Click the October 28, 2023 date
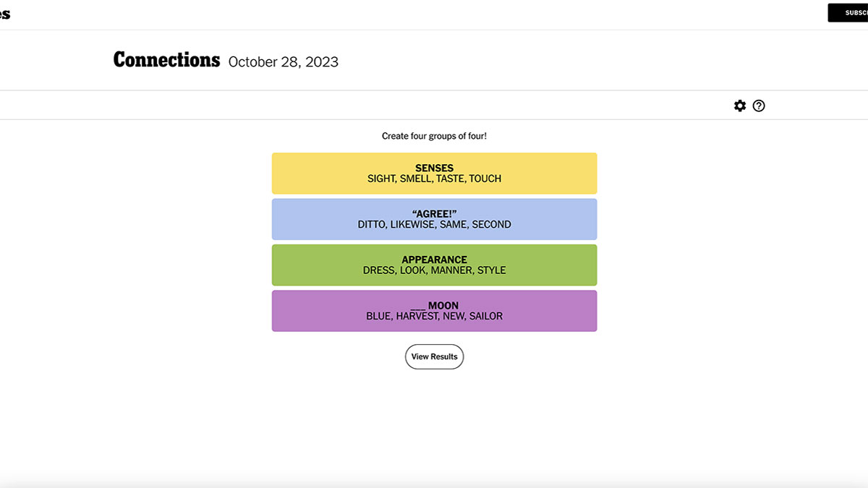Image resolution: width=868 pixels, height=488 pixels. coord(284,62)
